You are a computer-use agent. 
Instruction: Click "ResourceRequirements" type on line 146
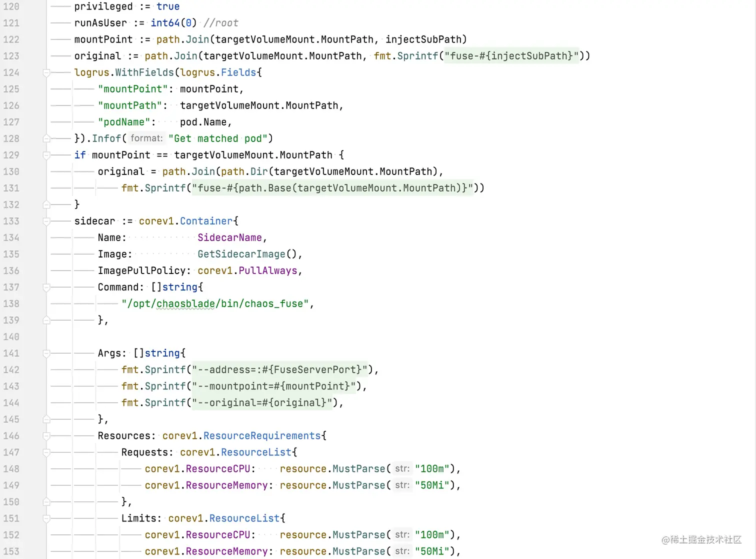click(x=262, y=435)
